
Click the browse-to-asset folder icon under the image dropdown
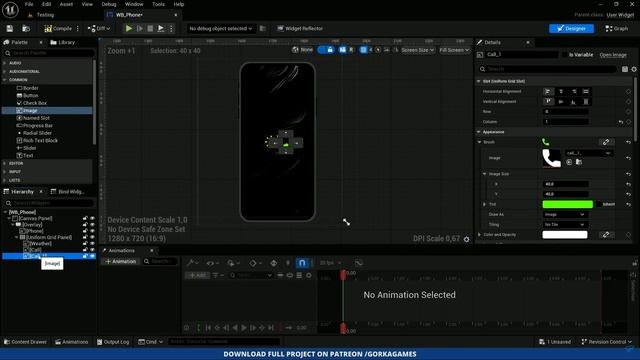579,162
